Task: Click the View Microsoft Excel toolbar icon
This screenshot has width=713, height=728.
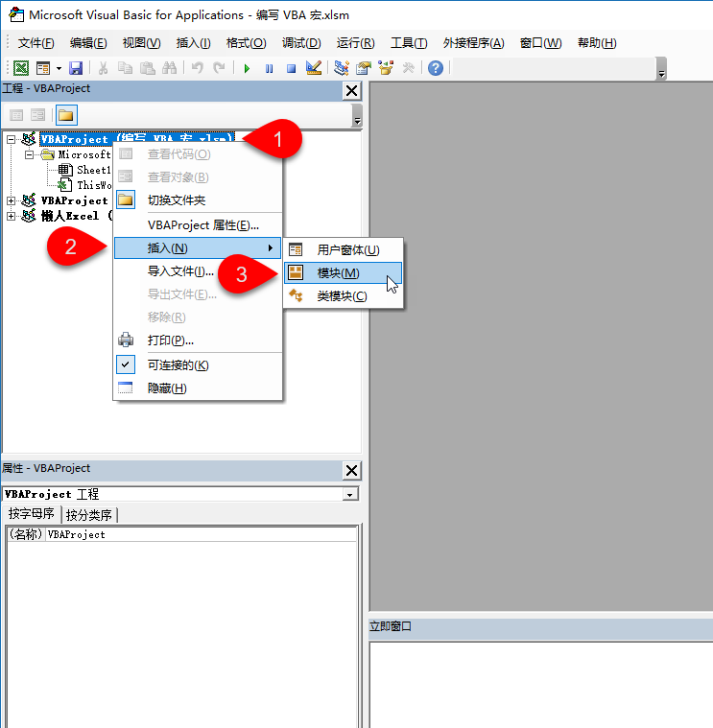Action: (20, 68)
